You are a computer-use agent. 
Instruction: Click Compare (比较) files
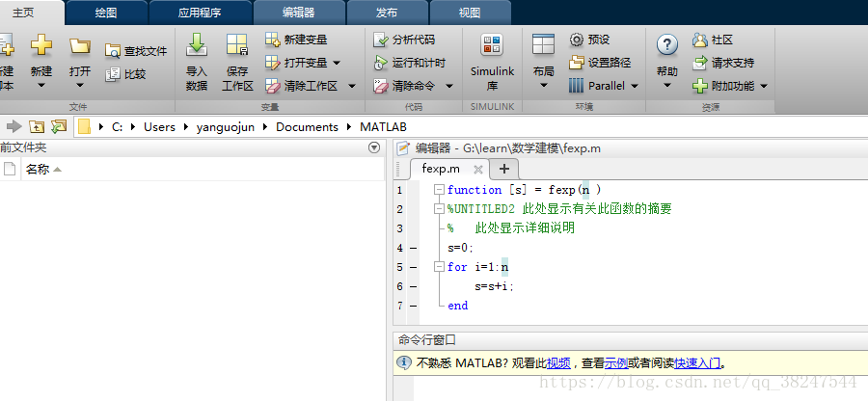point(125,74)
